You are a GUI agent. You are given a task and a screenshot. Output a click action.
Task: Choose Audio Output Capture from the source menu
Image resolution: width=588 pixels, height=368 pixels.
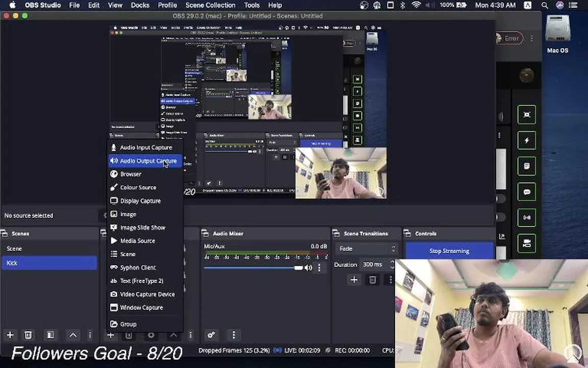point(145,160)
